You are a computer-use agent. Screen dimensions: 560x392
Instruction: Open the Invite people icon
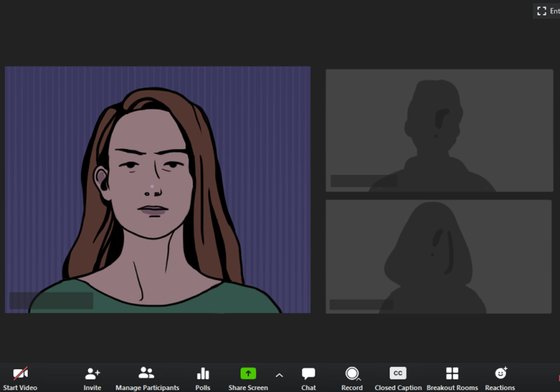[x=92, y=374]
